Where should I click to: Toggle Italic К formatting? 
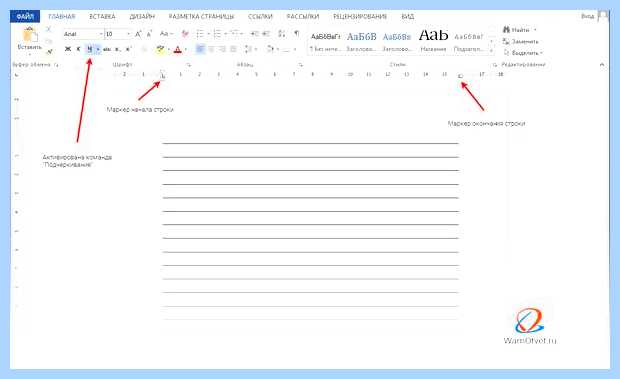click(78, 49)
